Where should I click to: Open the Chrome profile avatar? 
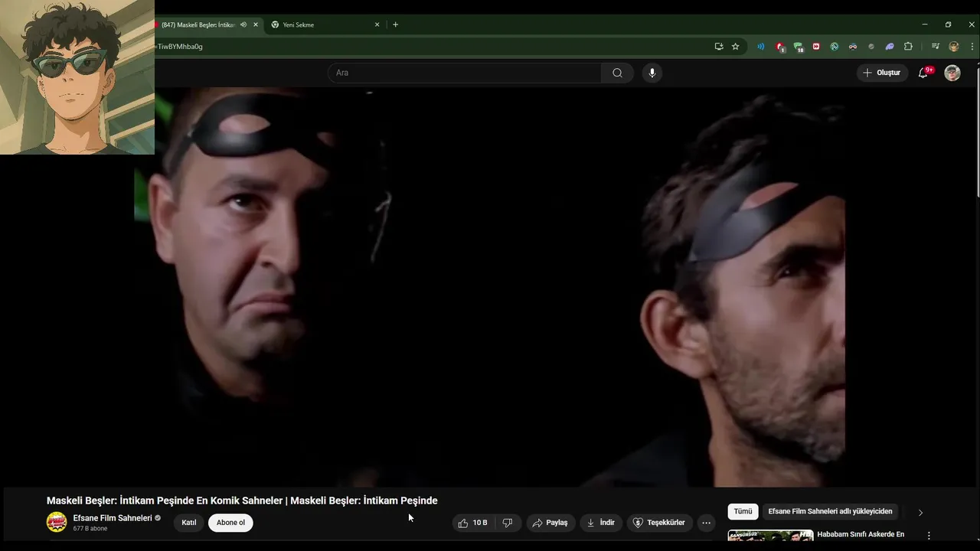(954, 47)
